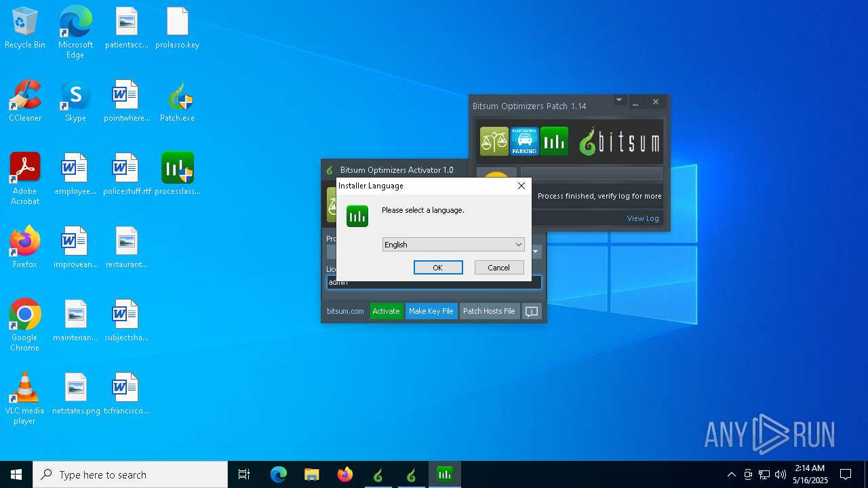Select the policestuff.rtf file icon
The width and height of the screenshot is (868, 488).
(x=126, y=174)
